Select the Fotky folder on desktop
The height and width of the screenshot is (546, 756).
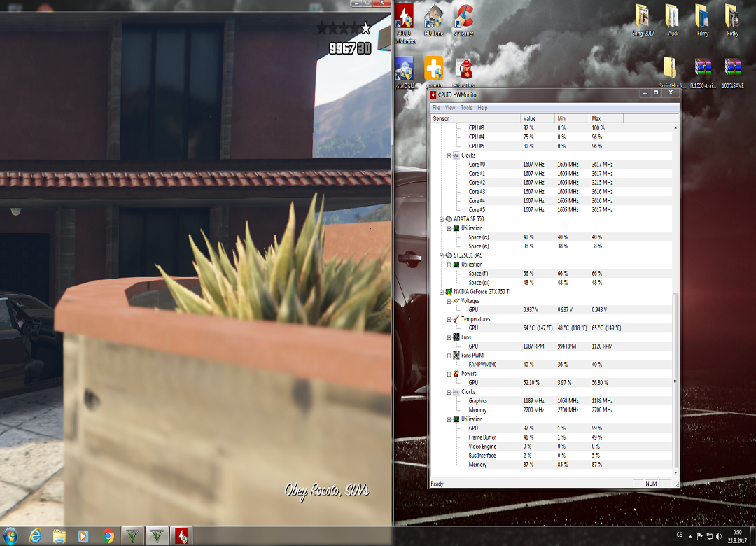point(732,20)
